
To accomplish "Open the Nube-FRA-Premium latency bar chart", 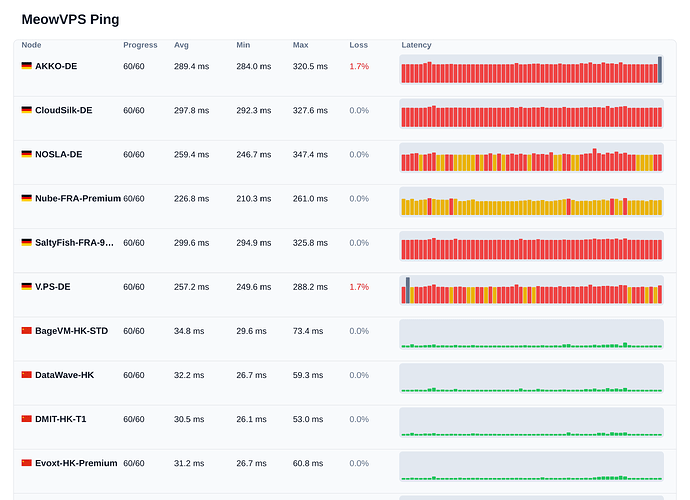I will tap(531, 202).
